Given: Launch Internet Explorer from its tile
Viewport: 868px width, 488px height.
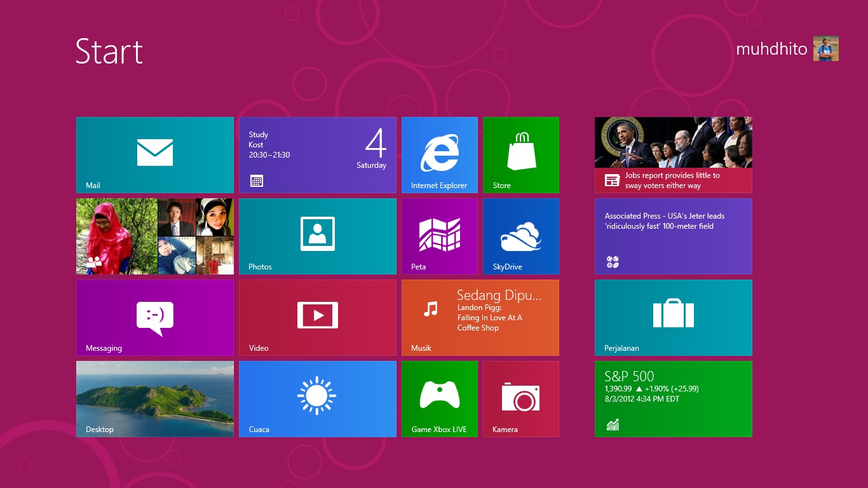Looking at the screenshot, I should [439, 154].
